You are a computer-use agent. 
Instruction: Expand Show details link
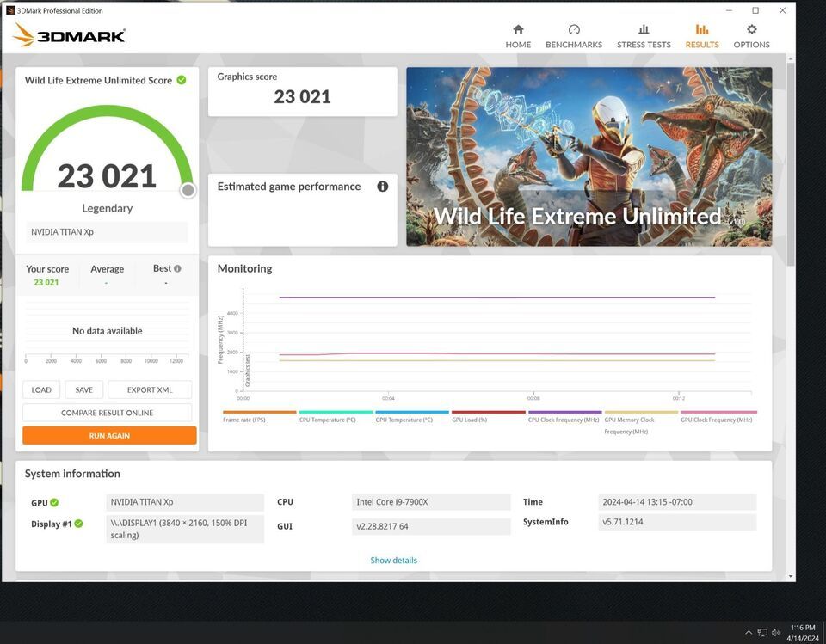tap(393, 561)
